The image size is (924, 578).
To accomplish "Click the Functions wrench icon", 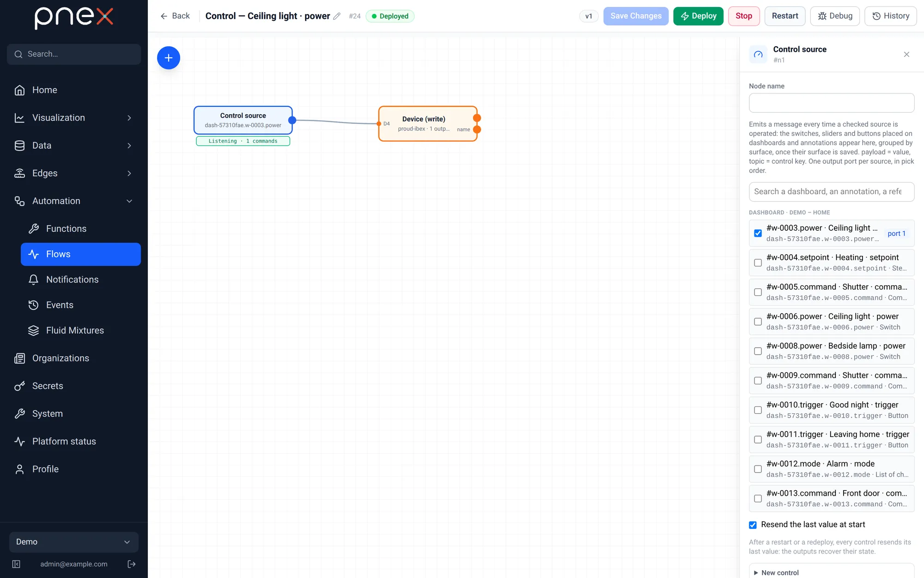I will 33,229.
